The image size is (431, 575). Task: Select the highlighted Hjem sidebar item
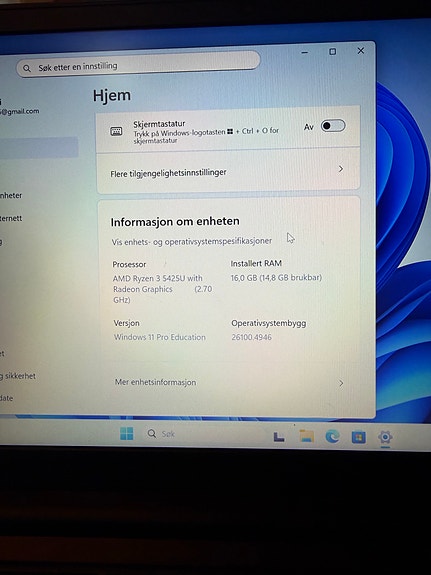tap(39, 147)
